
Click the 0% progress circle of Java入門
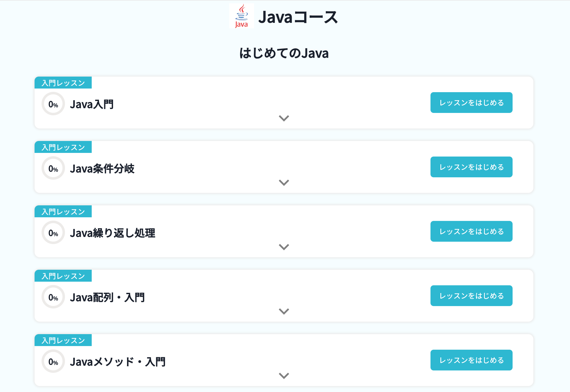click(53, 103)
